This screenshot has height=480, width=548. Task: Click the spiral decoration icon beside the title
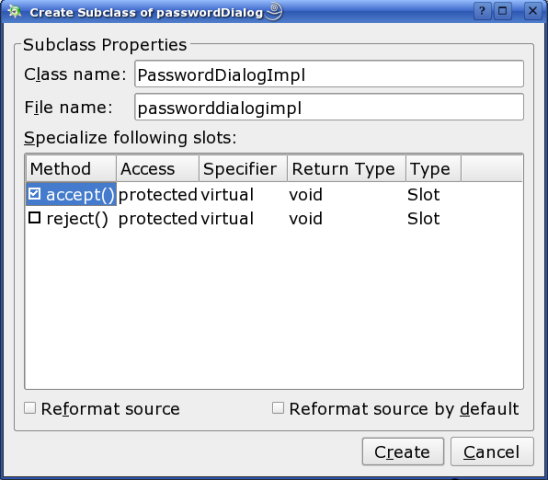click(274, 12)
